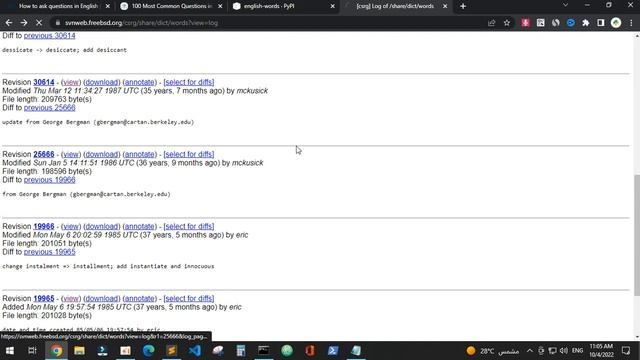Image resolution: width=640 pixels, height=360 pixels.
Task: Open 'previous 19965' diff link
Action: [49, 252]
